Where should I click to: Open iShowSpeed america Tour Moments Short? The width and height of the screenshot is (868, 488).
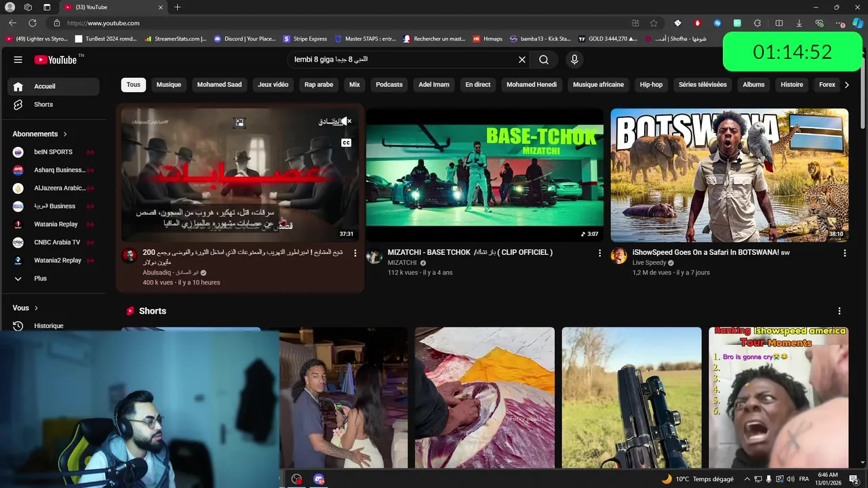tap(778, 398)
